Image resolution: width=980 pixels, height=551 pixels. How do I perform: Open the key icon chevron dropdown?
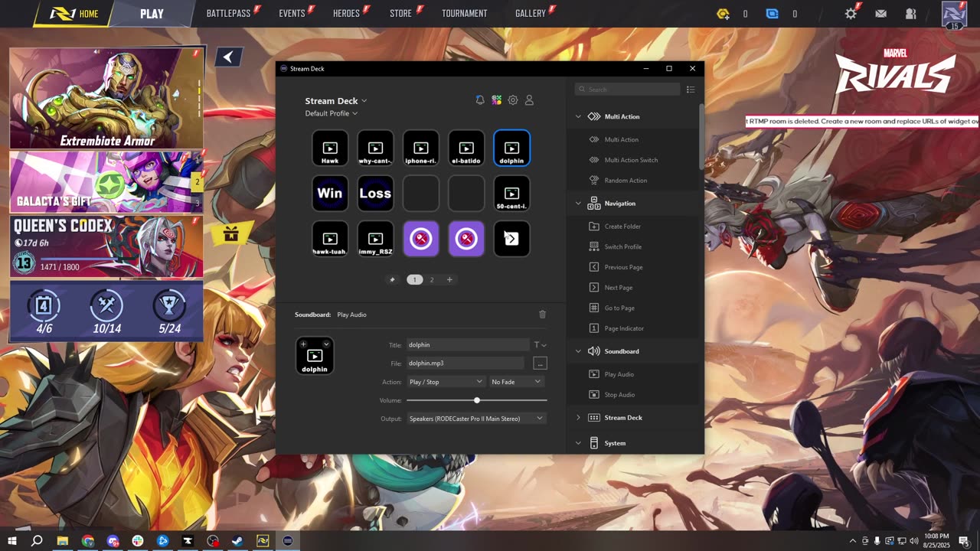pyautogui.click(x=326, y=344)
